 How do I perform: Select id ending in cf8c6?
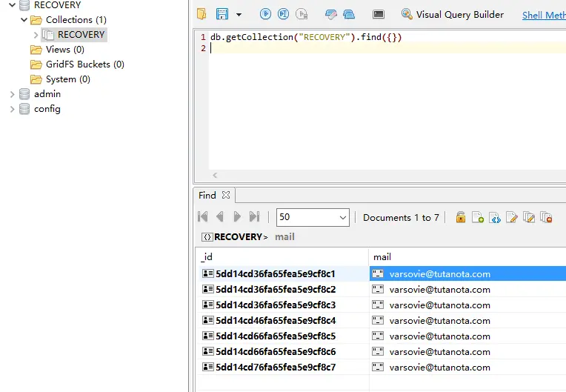coord(276,351)
